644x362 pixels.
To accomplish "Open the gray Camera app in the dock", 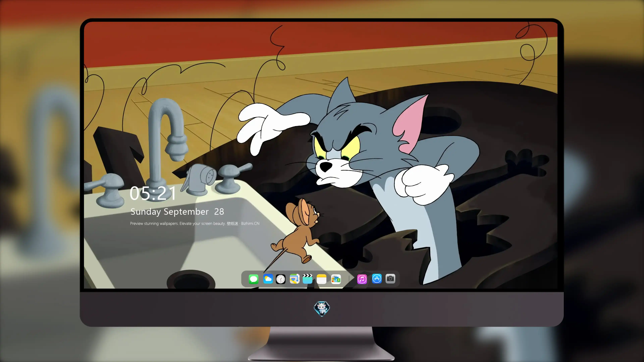I will click(x=390, y=279).
